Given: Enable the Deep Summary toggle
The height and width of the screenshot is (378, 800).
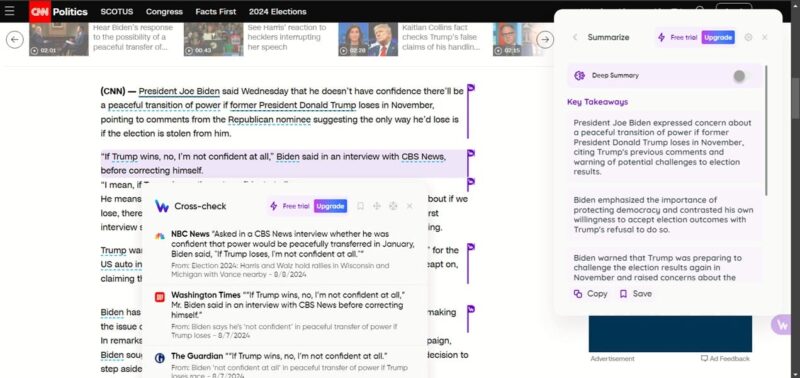Looking at the screenshot, I should (x=742, y=76).
